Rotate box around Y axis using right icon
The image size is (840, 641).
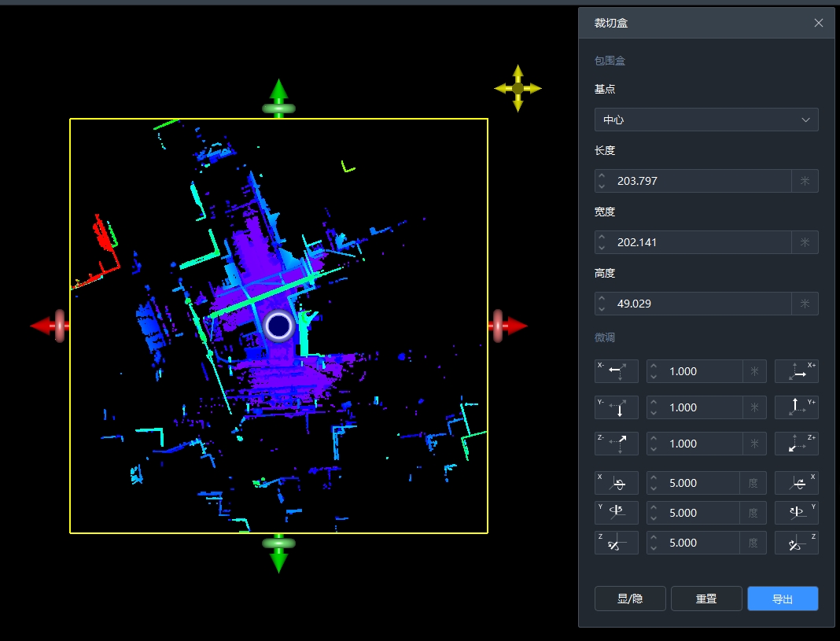[796, 513]
